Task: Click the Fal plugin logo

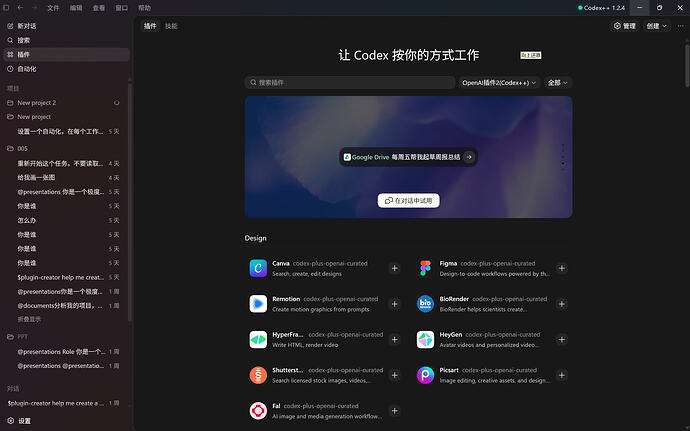Action: 258,411
